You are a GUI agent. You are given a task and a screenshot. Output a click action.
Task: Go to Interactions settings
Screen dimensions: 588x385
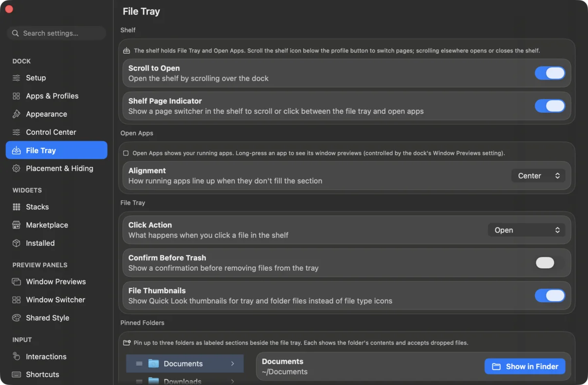point(56,357)
